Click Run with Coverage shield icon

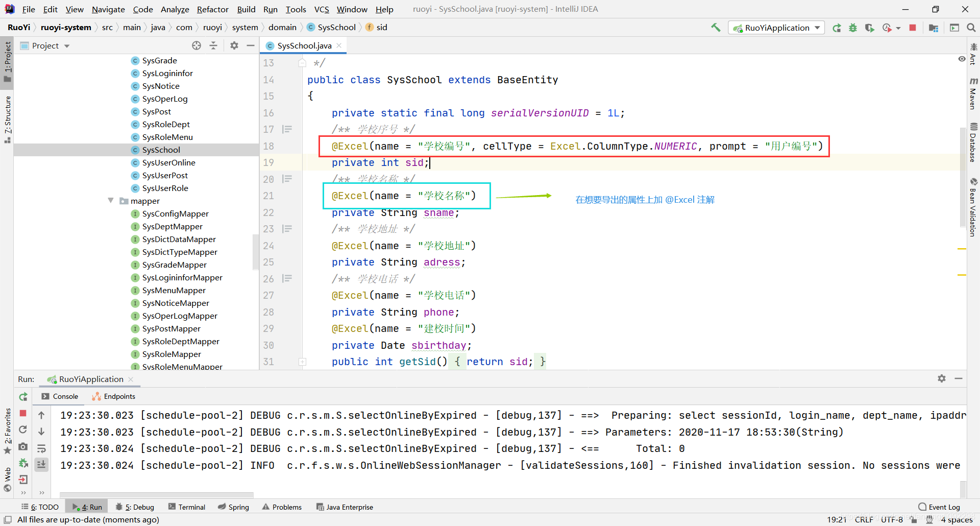(x=869, y=28)
